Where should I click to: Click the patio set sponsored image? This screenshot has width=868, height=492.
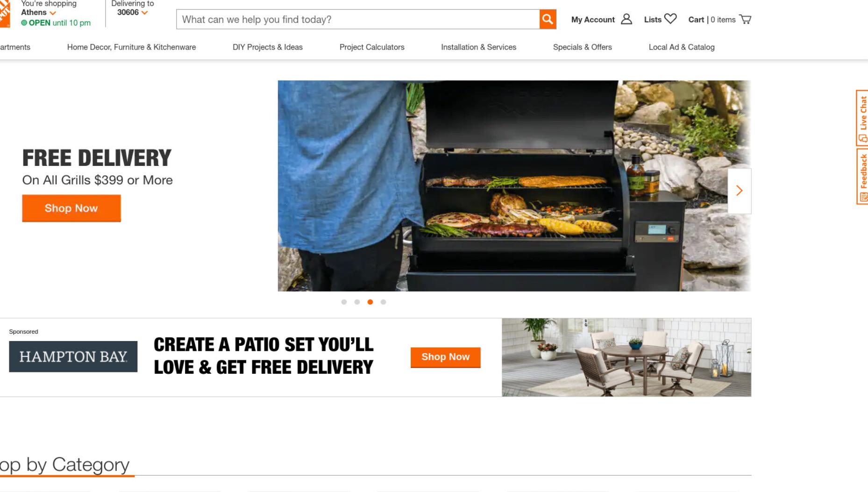pyautogui.click(x=626, y=357)
